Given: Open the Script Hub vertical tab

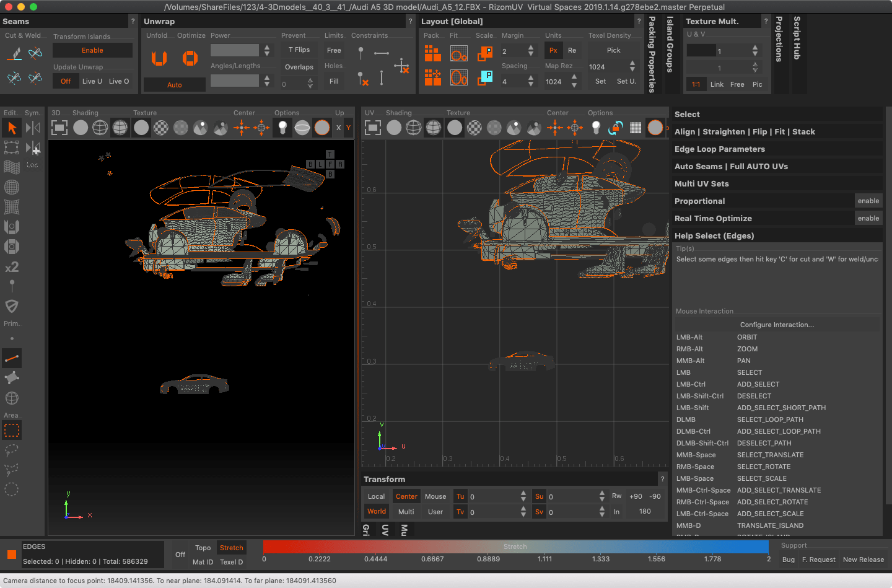Looking at the screenshot, I should (797, 38).
